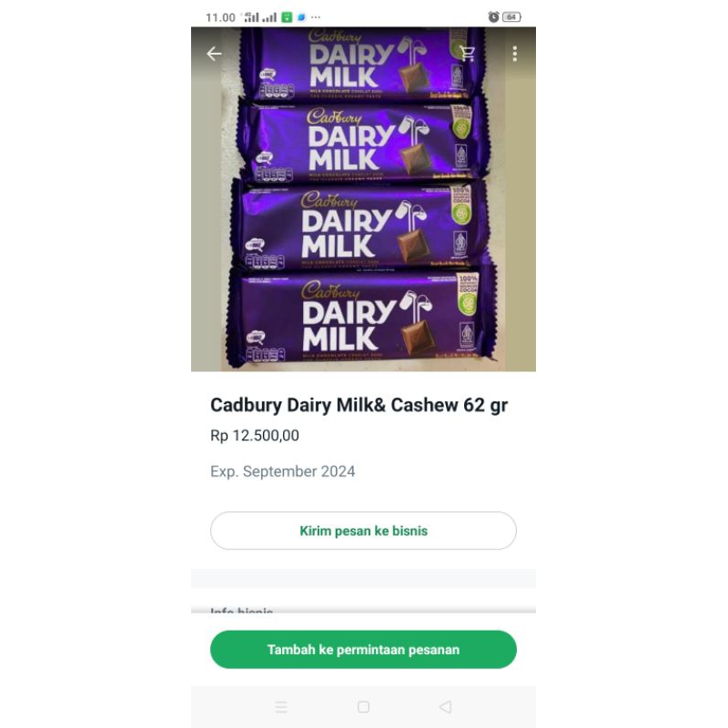Image resolution: width=728 pixels, height=728 pixels.
Task: Click Tambah ke permintaan pesanan button
Action: point(363,650)
